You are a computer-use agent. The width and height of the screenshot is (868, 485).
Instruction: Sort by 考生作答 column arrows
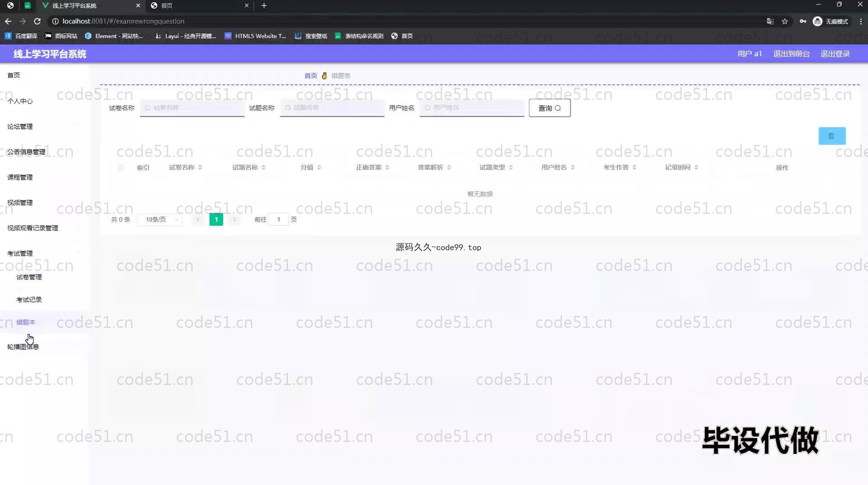click(x=635, y=167)
